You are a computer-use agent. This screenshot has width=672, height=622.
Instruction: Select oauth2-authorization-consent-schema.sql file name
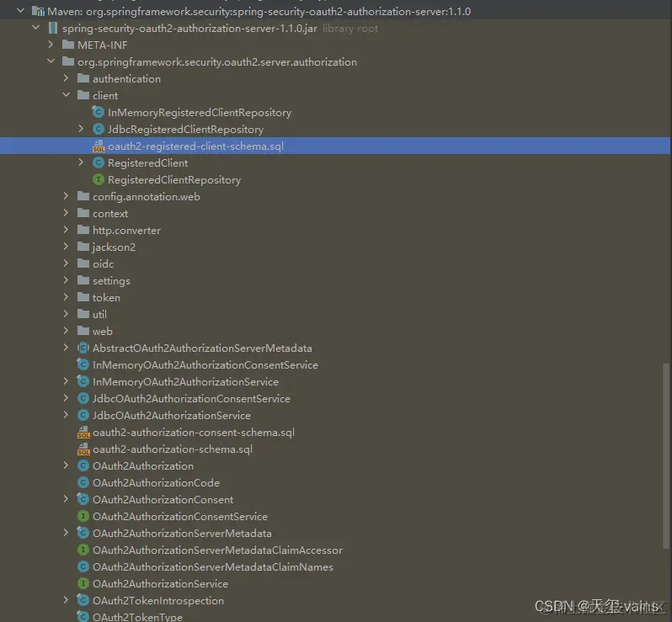194,433
